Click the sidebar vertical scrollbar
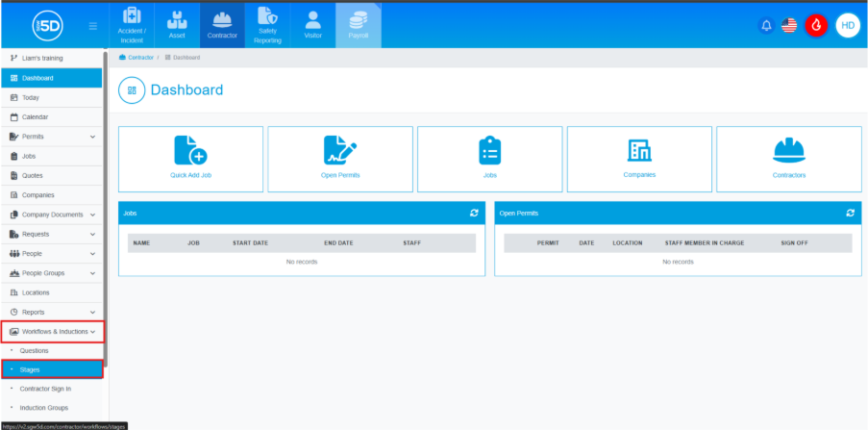 coord(106,192)
